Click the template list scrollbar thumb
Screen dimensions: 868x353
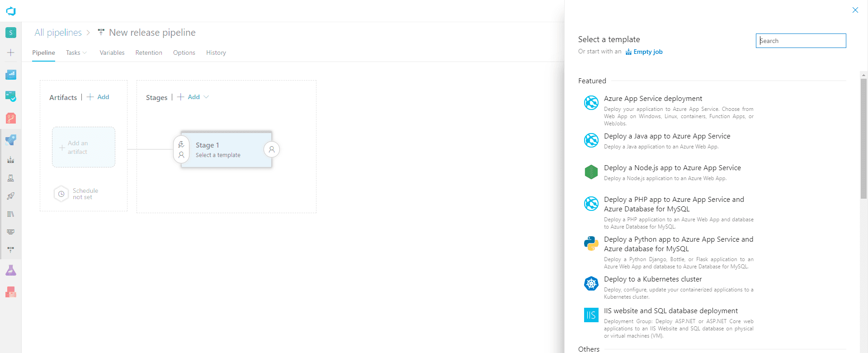pyautogui.click(x=863, y=138)
